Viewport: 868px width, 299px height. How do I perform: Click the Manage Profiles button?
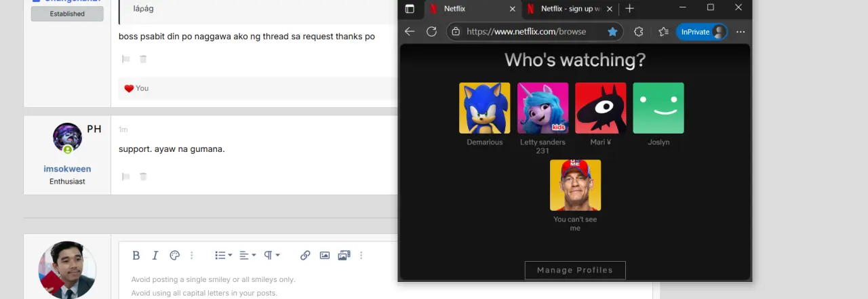click(x=575, y=270)
